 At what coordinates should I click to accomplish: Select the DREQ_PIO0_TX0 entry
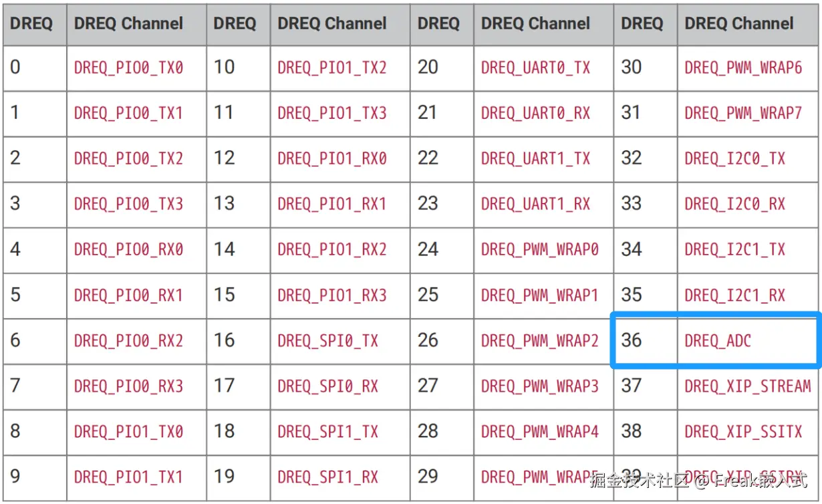pyautogui.click(x=128, y=68)
